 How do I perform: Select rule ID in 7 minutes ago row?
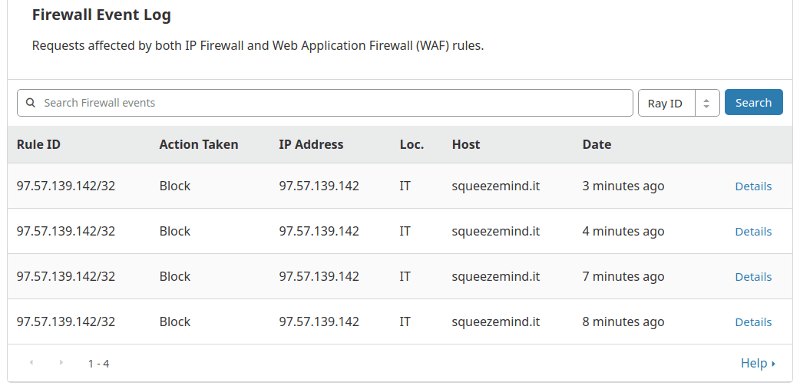click(66, 276)
